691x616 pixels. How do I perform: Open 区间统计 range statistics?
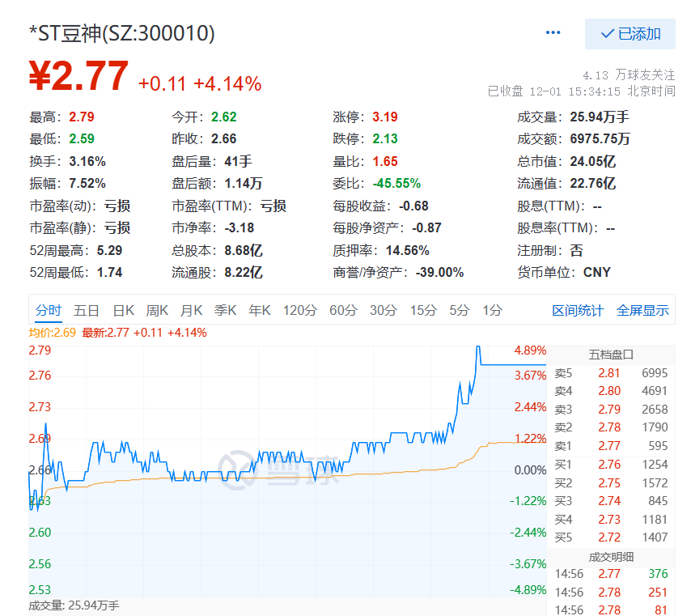578,310
